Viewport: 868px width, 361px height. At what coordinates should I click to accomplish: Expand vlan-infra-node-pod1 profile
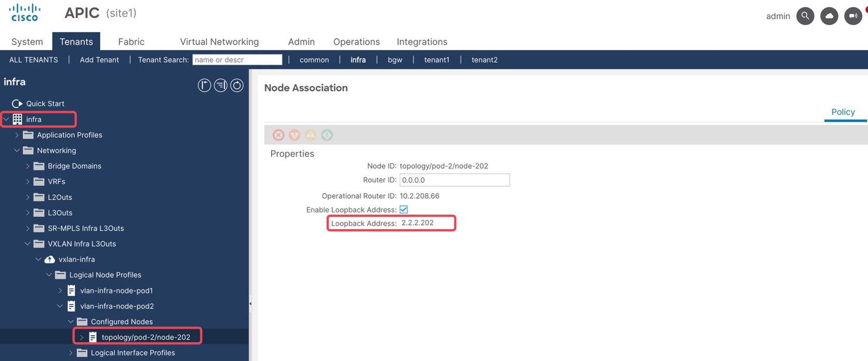pos(60,290)
